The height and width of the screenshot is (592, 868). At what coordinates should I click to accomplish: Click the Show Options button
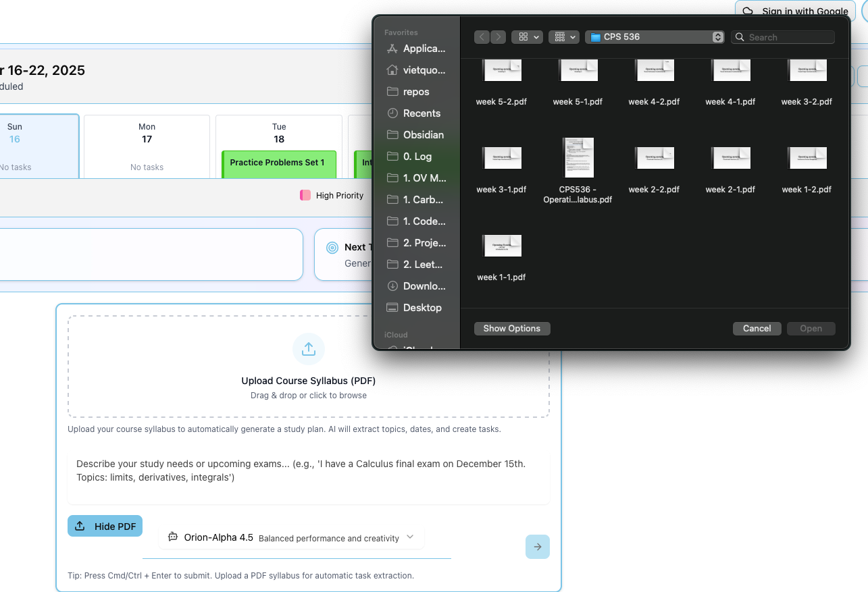pos(512,329)
